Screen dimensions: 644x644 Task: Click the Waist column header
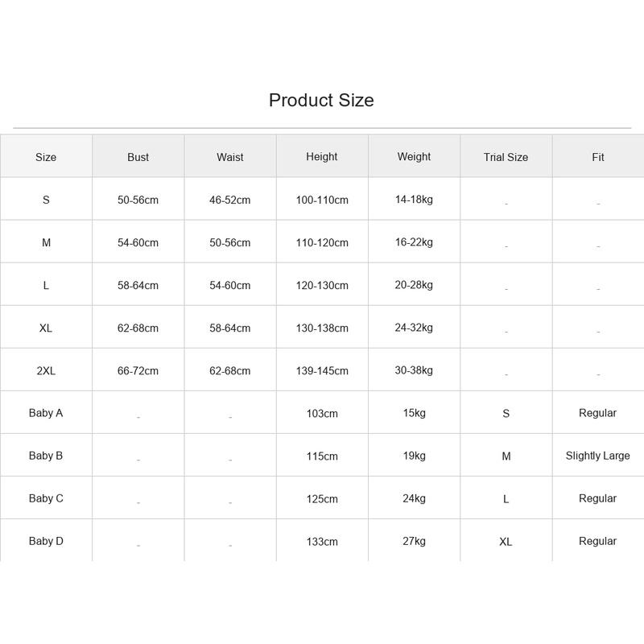point(230,157)
